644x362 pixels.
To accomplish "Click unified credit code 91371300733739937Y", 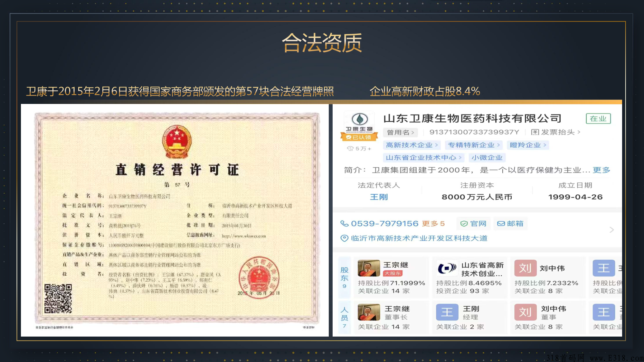I will coord(474,132).
